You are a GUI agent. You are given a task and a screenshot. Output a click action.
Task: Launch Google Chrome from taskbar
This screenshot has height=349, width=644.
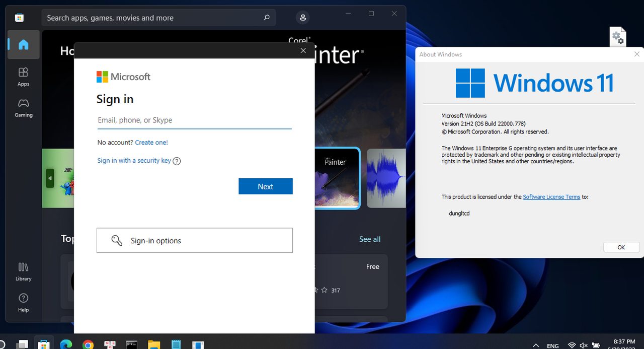pos(88,345)
